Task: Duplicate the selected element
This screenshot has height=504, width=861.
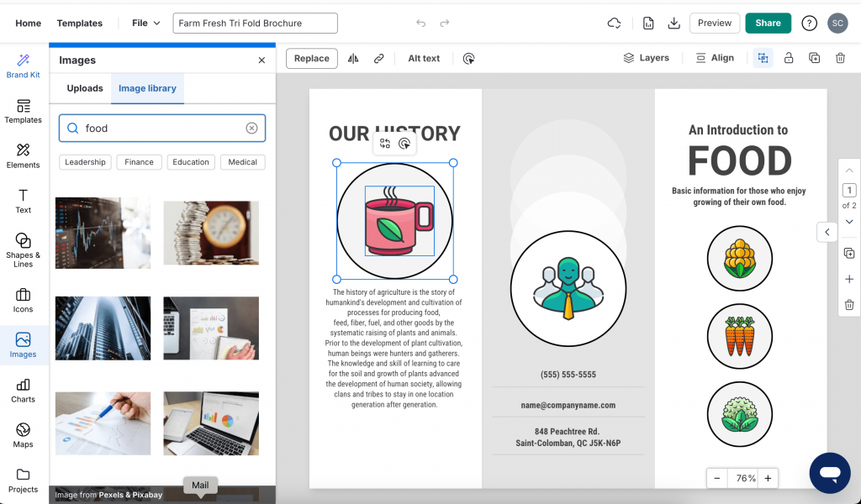Action: pos(814,58)
